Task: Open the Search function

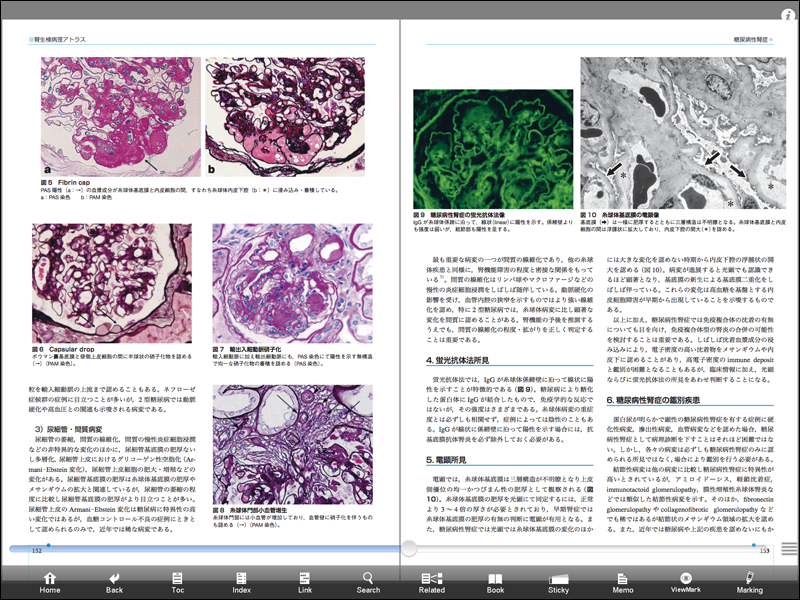Action: point(369,580)
